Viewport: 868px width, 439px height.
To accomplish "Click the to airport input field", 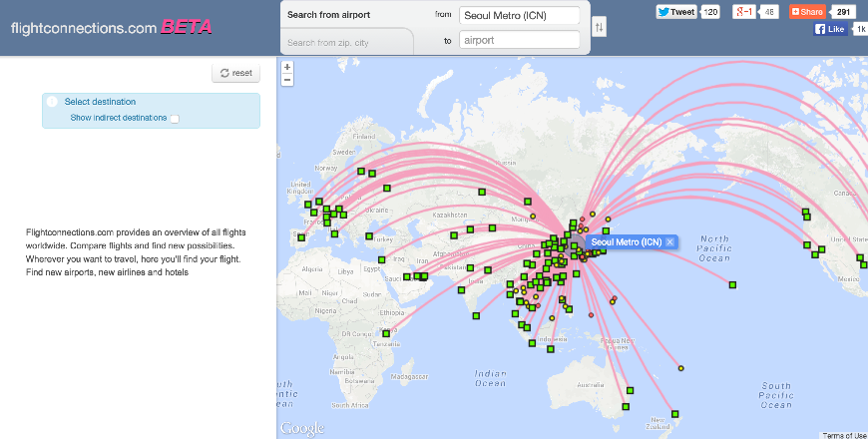I will click(x=519, y=40).
